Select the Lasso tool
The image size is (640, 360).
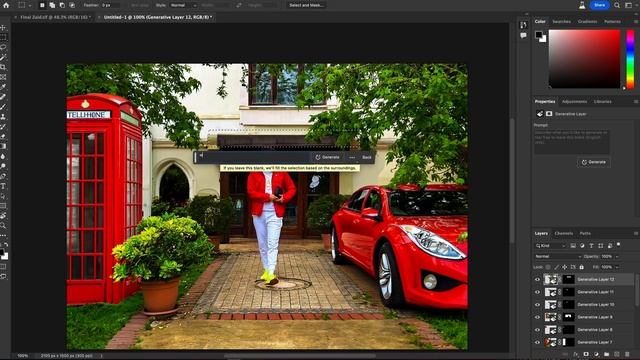pyautogui.click(x=3, y=47)
